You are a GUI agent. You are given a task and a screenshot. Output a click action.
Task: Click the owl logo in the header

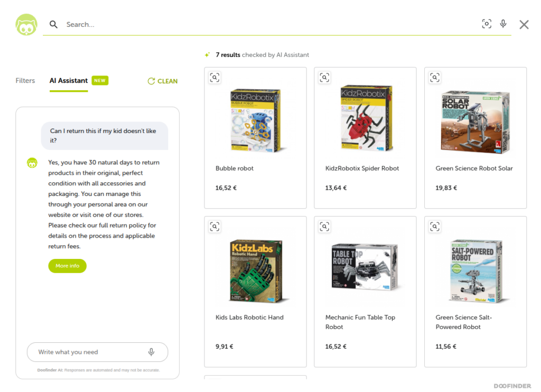click(26, 24)
